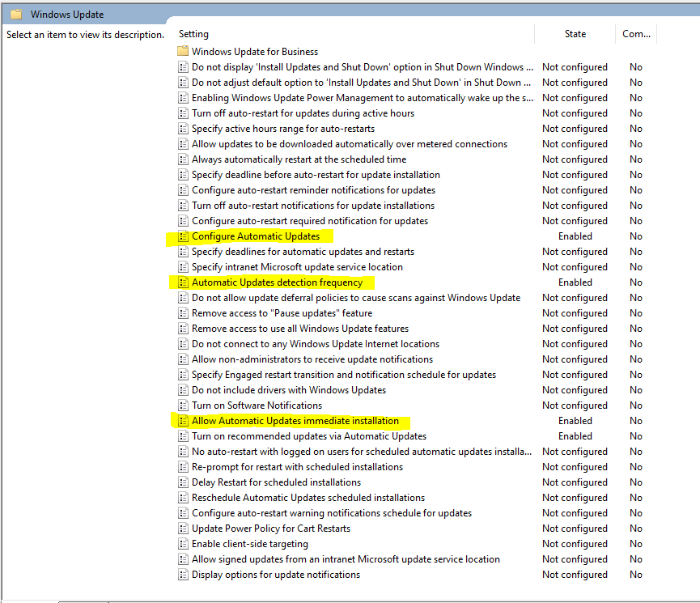Click icon beside Specify intranet Microsoft update service location
This screenshot has height=603, width=700.
(183, 267)
